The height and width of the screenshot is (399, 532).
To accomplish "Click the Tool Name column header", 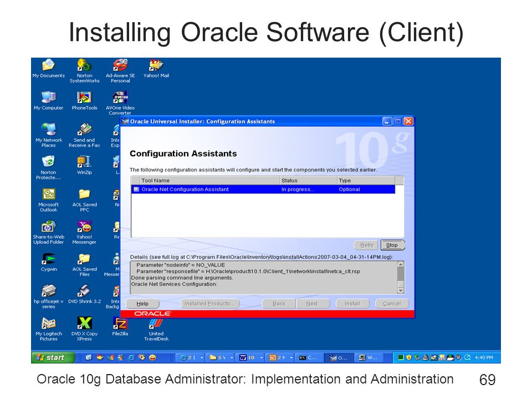I will pyautogui.click(x=209, y=181).
